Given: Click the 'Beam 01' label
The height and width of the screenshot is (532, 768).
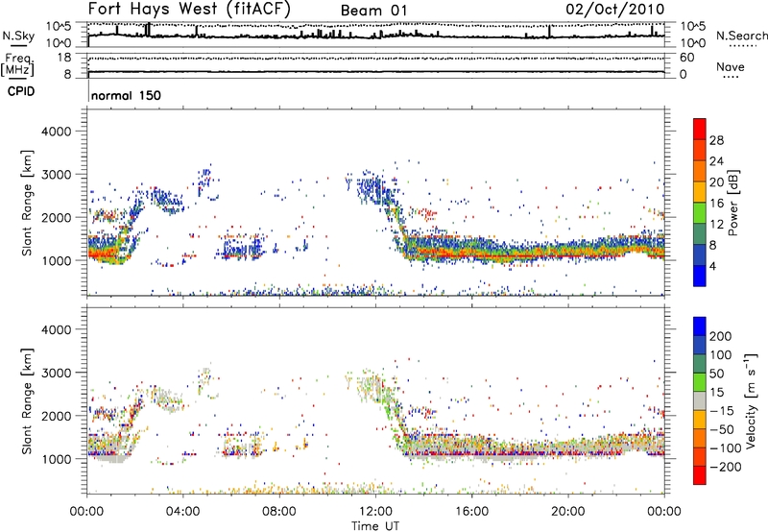Looking at the screenshot, I should (x=373, y=11).
